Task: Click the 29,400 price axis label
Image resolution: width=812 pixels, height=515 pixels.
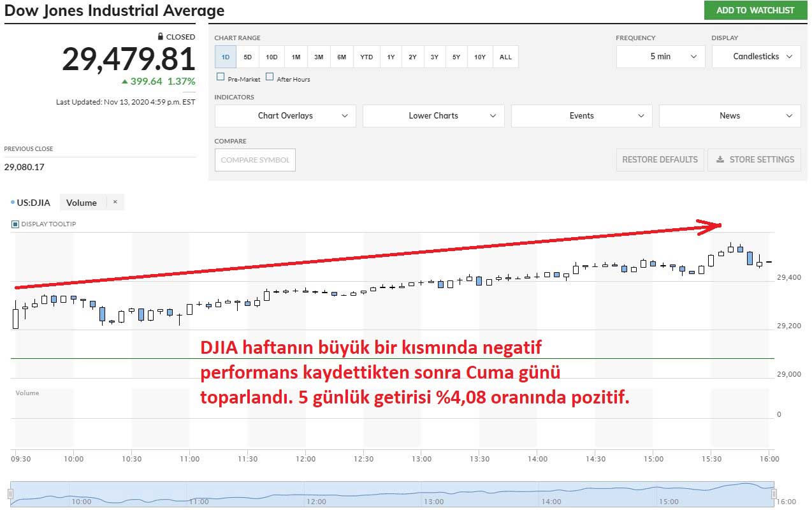Action: (789, 278)
